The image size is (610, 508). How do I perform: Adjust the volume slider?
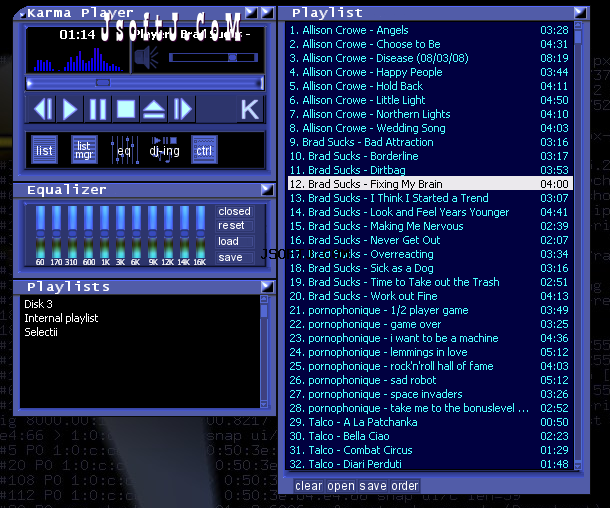[213, 58]
